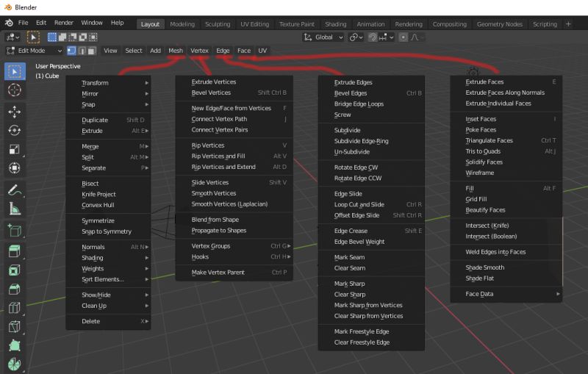The height and width of the screenshot is (374, 588).
Task: Open the Face menu
Action: 244,51
